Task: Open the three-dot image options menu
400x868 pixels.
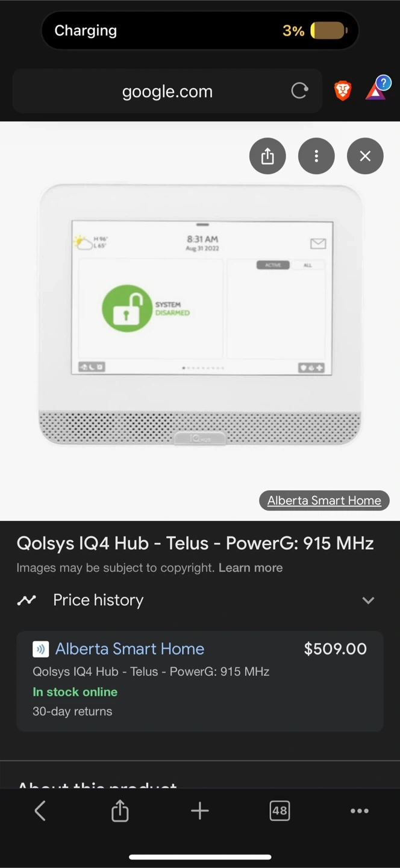Action: click(316, 156)
